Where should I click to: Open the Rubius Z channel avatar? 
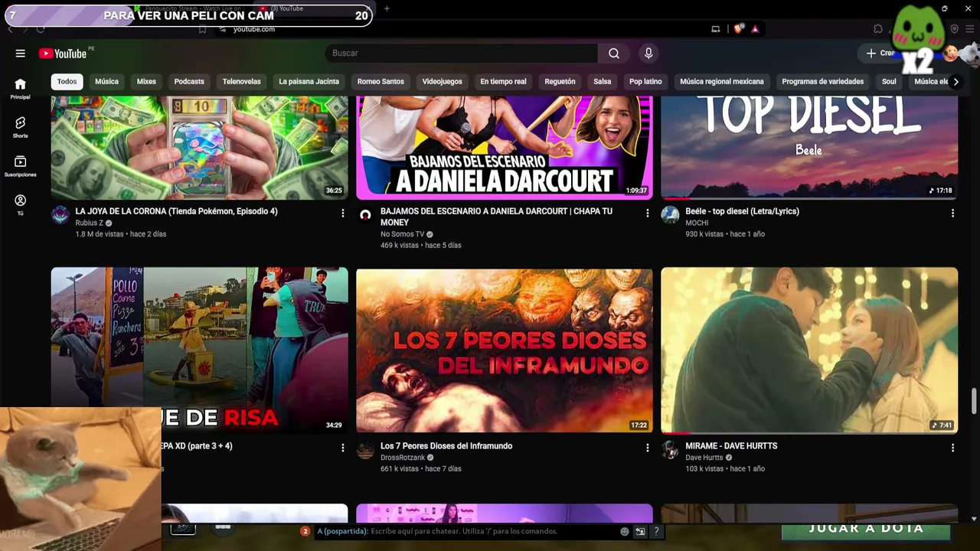tap(60, 215)
